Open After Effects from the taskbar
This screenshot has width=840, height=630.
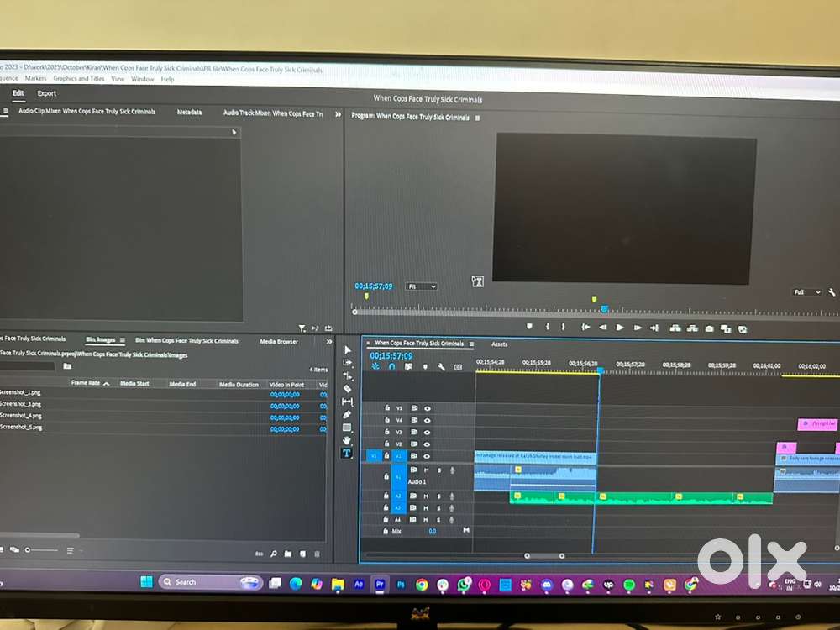pos(359,583)
